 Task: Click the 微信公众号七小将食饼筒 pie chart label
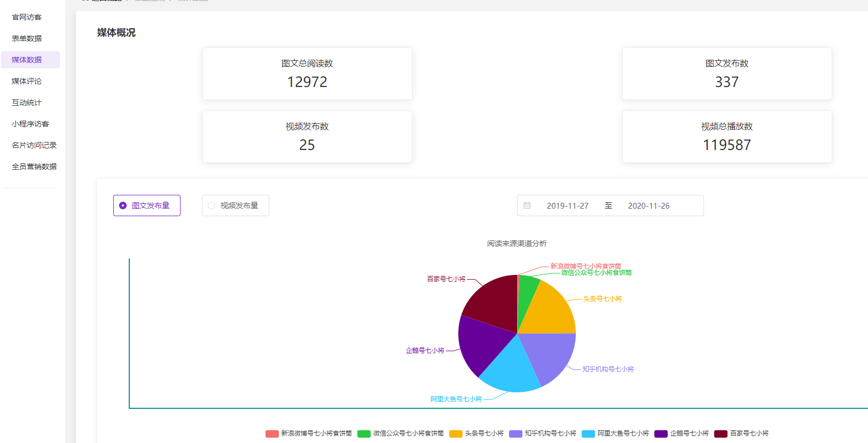point(596,273)
